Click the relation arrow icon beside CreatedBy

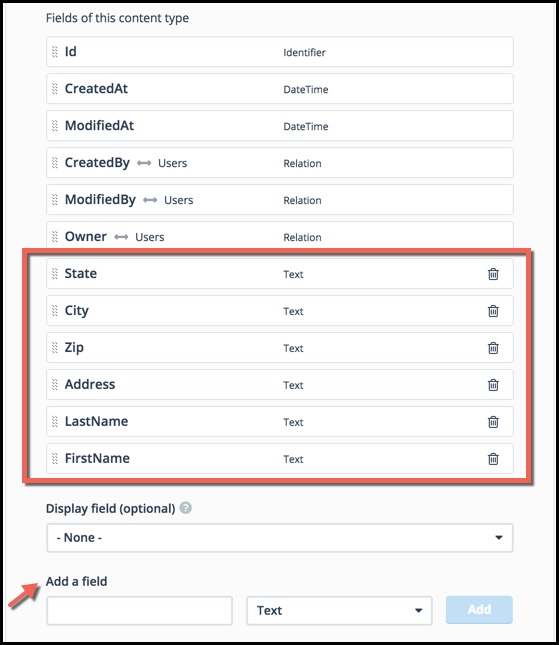[144, 163]
